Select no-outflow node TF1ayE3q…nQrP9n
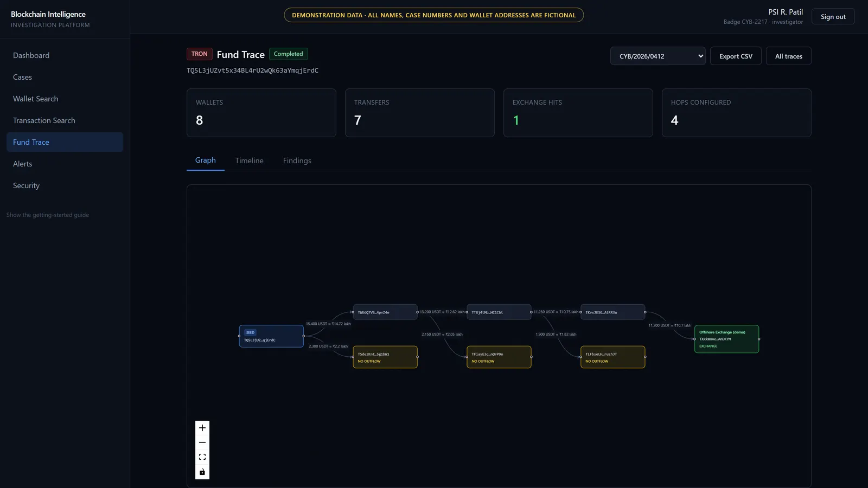Screen dimensions: 868x488 (x=499, y=357)
